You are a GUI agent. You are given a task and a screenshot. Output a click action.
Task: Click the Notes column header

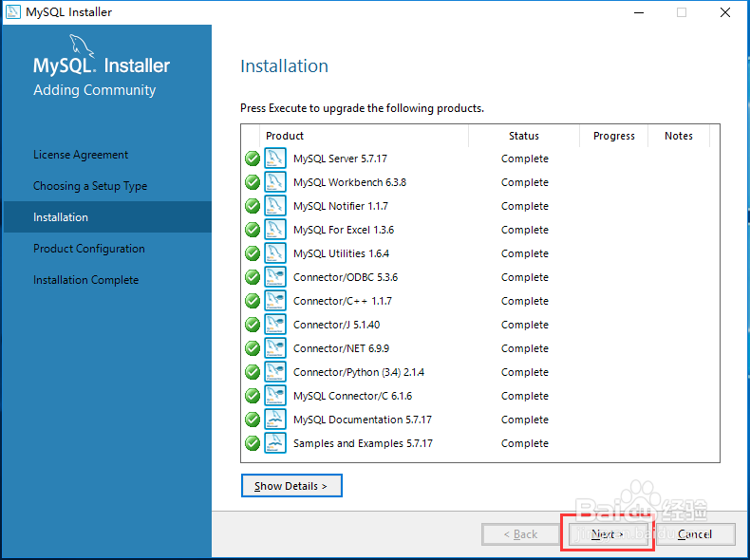pyautogui.click(x=679, y=136)
